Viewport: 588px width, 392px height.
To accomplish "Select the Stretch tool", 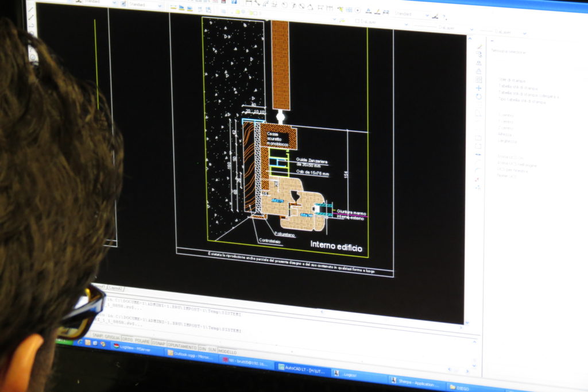I will (478, 113).
